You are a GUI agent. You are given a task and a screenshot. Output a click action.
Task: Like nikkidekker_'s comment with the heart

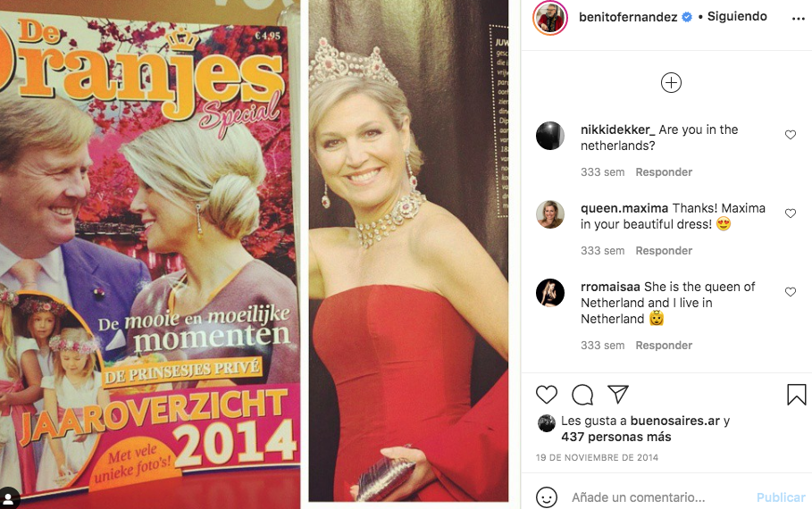tap(791, 135)
